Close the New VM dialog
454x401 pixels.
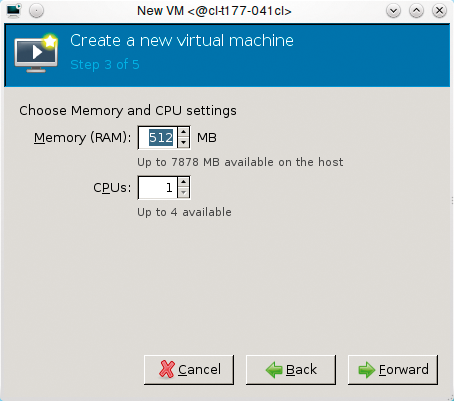tap(439, 11)
